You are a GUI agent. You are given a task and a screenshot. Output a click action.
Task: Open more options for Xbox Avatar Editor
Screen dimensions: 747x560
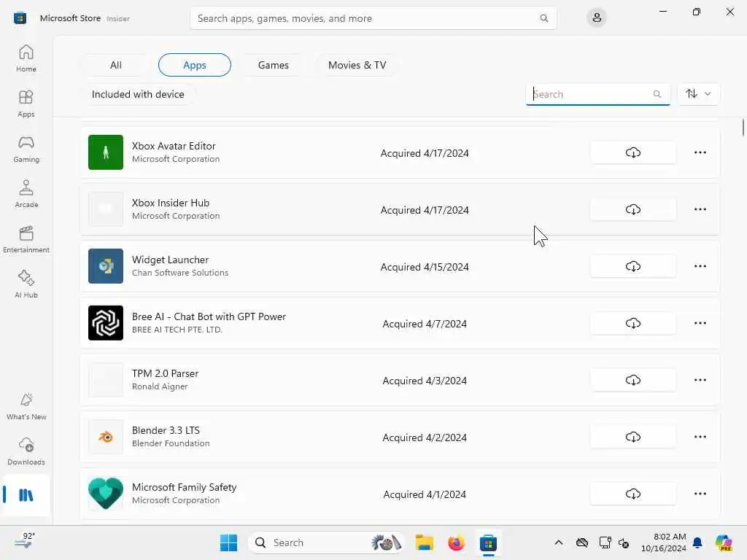coord(700,152)
